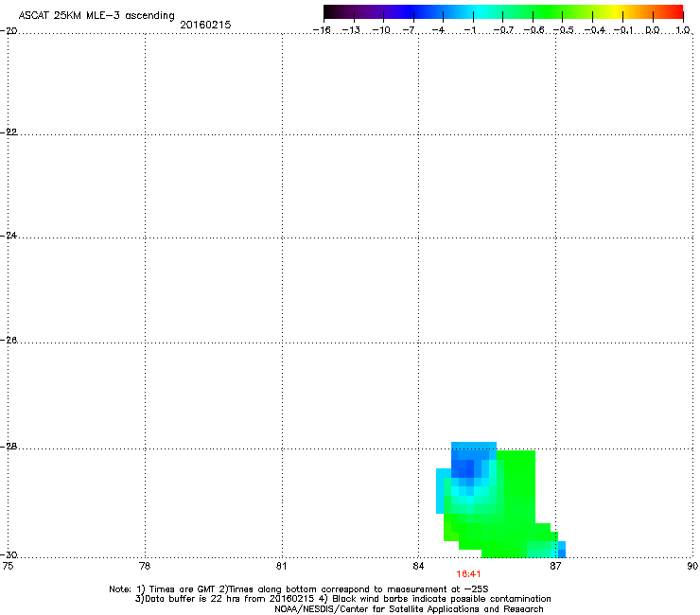
Task: Click the 0.0 colorbar label
Action: tap(653, 30)
